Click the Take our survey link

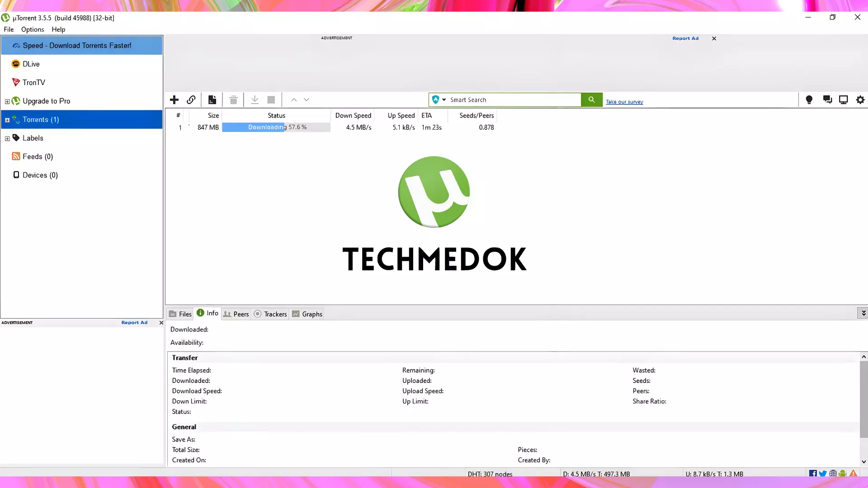coord(624,102)
